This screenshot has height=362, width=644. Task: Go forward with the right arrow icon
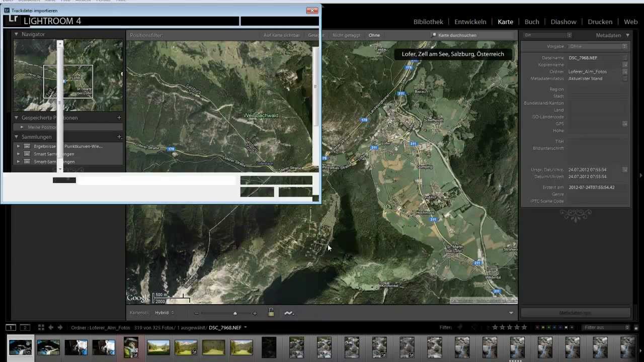pyautogui.click(x=60, y=327)
